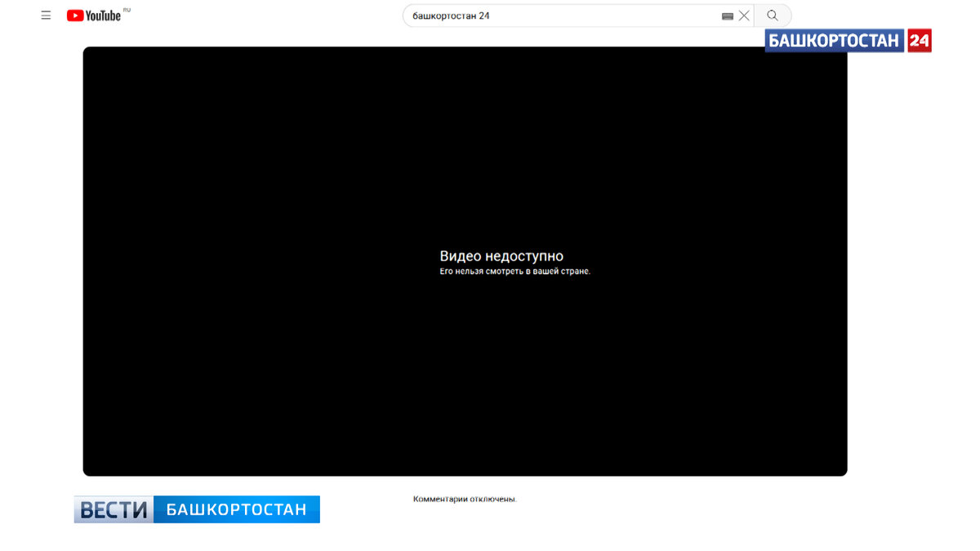Screen dimensions: 980x551
Task: Click the bottom edge of the player
Action: pyautogui.click(x=465, y=473)
